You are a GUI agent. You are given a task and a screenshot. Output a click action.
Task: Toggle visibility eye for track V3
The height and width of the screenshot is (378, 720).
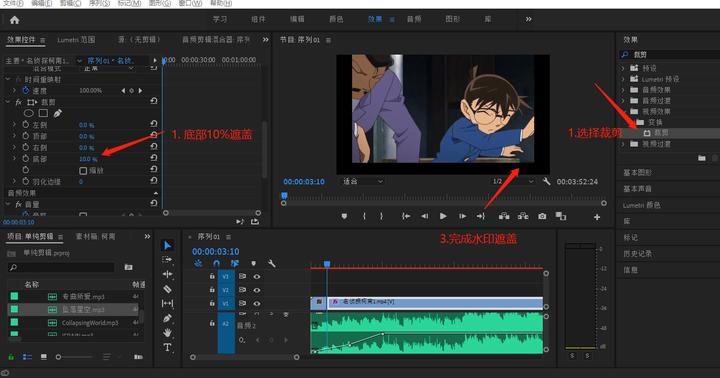pos(257,276)
